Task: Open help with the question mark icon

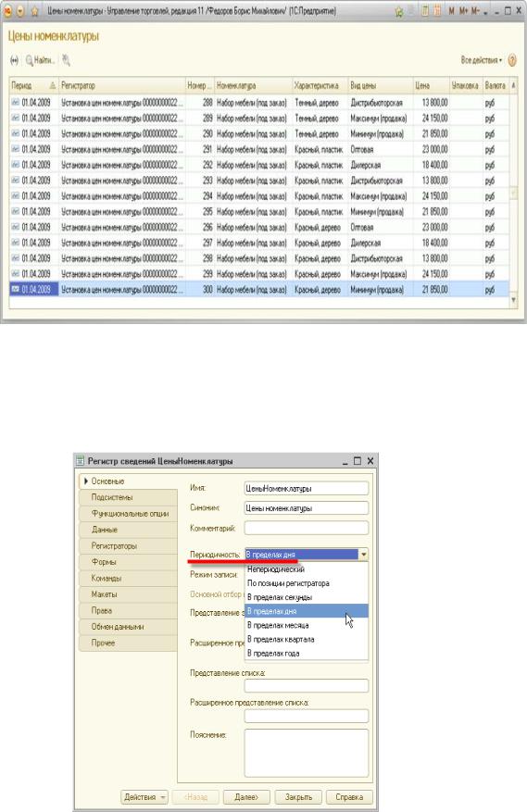Action: [x=512, y=60]
